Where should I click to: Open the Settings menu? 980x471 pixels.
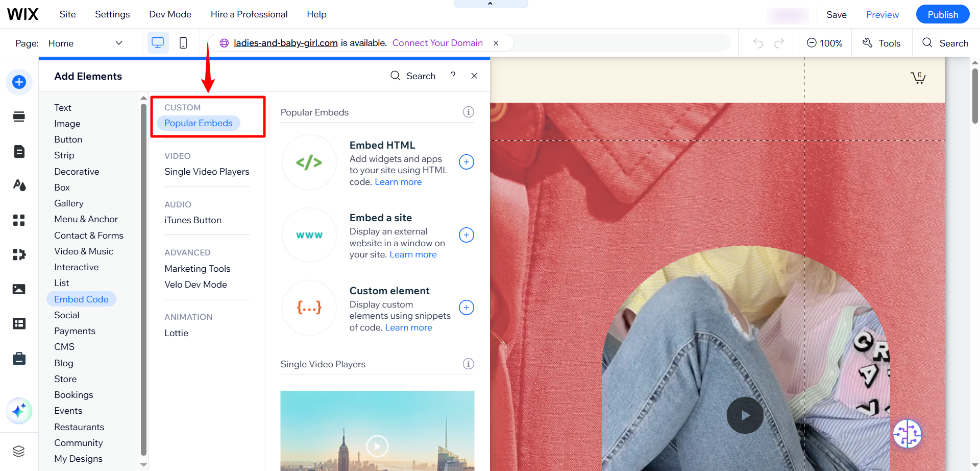point(112,14)
